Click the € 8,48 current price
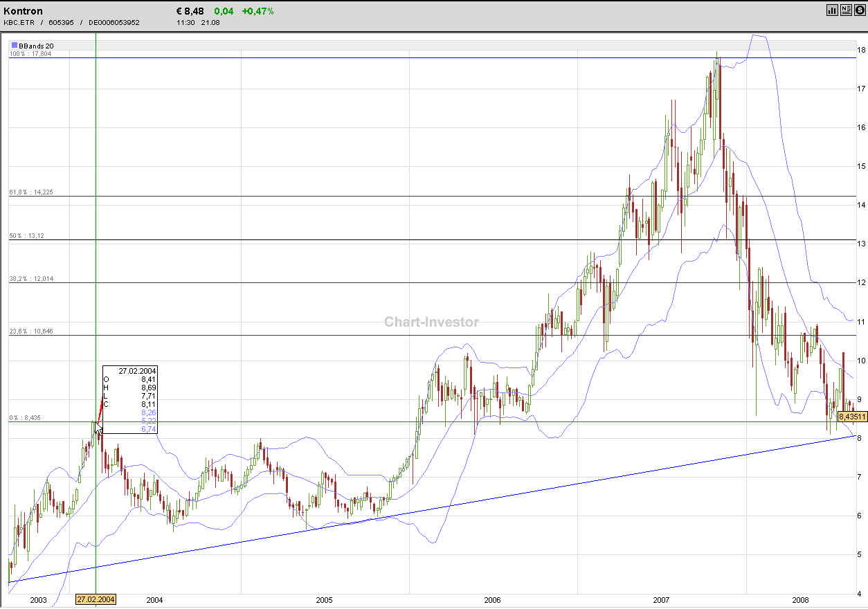 point(190,11)
